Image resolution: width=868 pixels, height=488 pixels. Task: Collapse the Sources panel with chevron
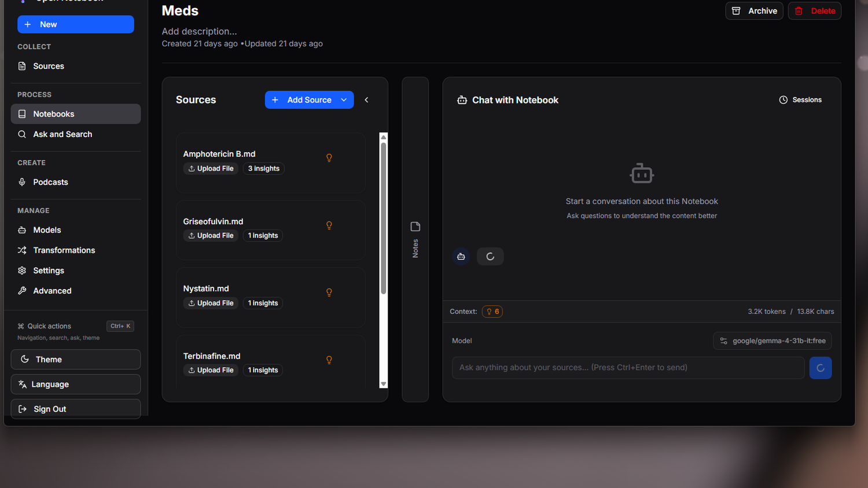[367, 100]
